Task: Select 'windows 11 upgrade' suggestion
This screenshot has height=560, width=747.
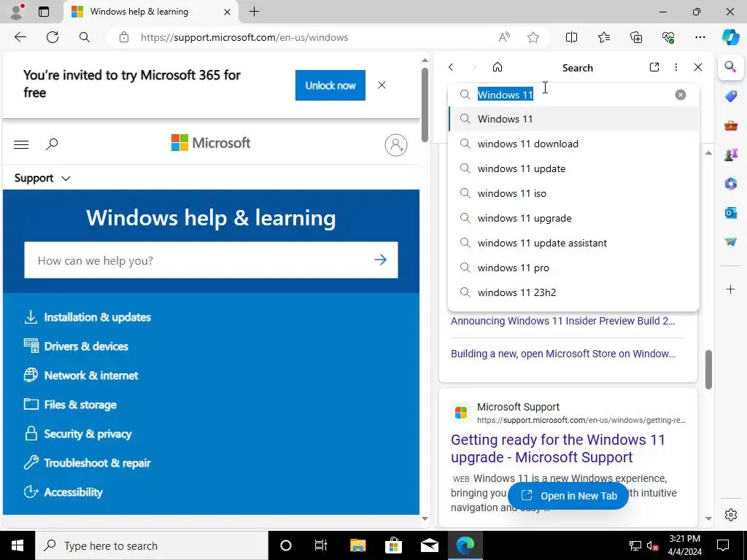Action: pyautogui.click(x=573, y=218)
